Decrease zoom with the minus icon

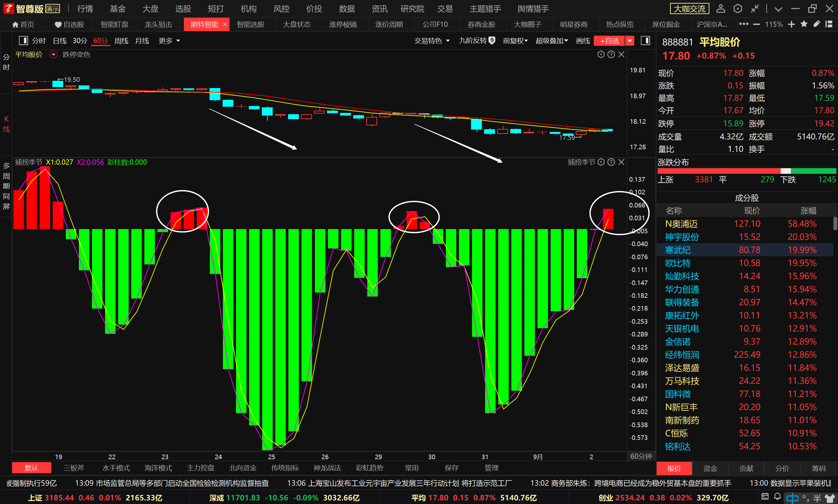coord(756,25)
